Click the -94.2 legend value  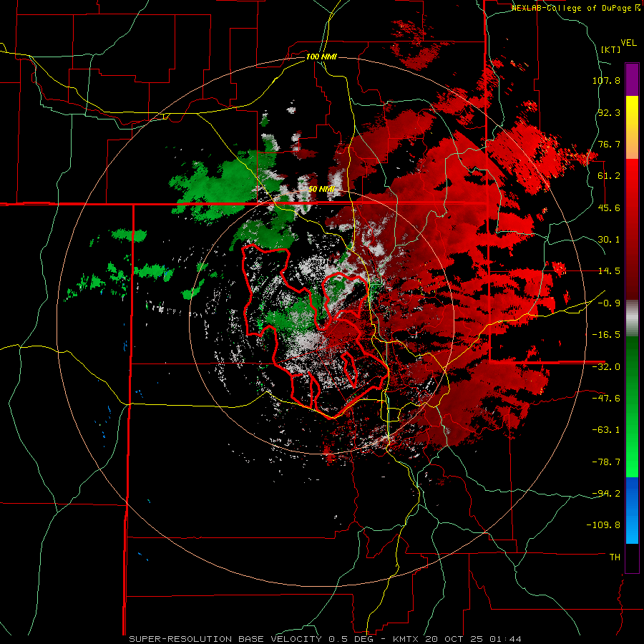point(606,494)
